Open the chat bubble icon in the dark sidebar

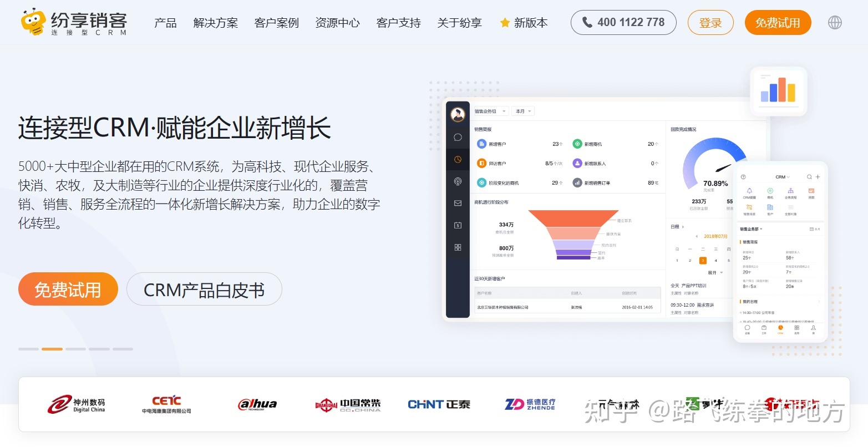coord(458,137)
